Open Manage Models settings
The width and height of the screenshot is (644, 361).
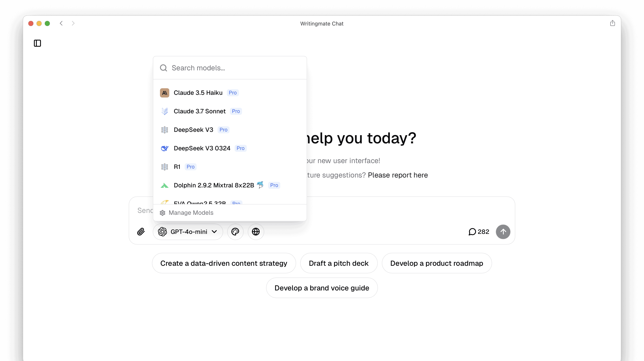(x=191, y=213)
